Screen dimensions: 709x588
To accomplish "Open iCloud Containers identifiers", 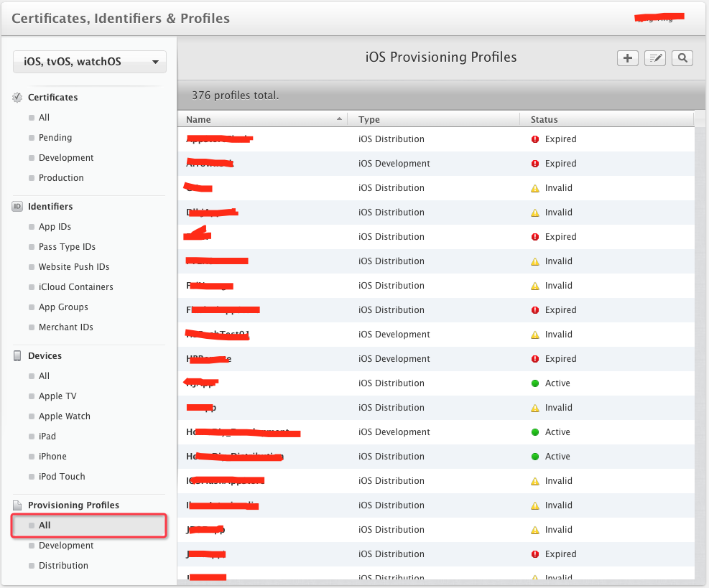I will pyautogui.click(x=75, y=287).
